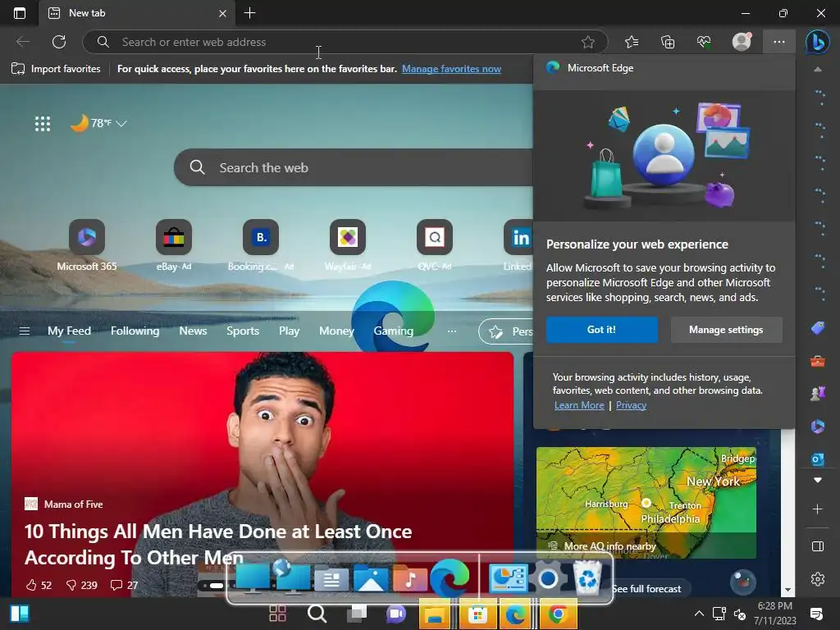Open Music folder in dock
This screenshot has height=630, width=840.
410,578
